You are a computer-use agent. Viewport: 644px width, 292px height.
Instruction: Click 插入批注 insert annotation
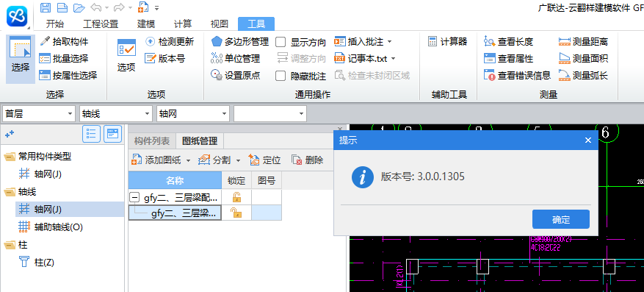tap(359, 41)
